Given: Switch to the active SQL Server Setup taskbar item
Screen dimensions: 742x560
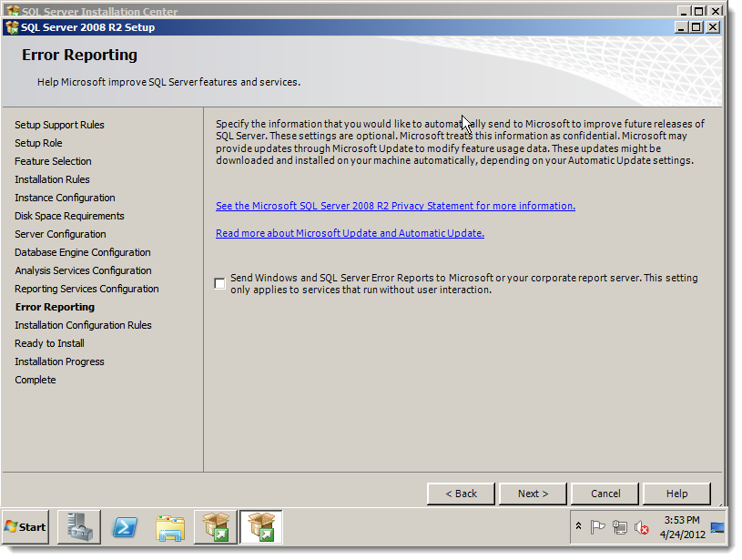Looking at the screenshot, I should click(261, 527).
